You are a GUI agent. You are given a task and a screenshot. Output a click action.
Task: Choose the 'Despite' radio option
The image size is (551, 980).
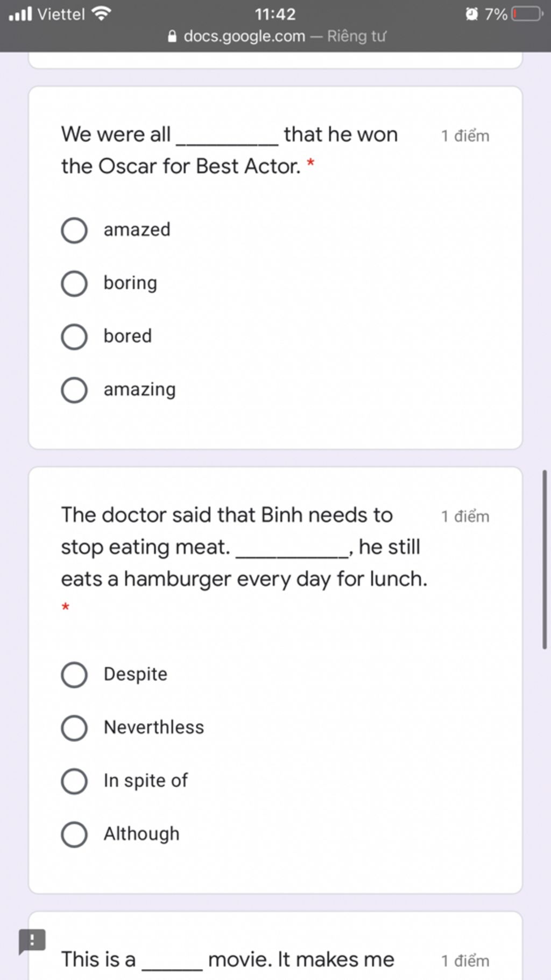(74, 675)
